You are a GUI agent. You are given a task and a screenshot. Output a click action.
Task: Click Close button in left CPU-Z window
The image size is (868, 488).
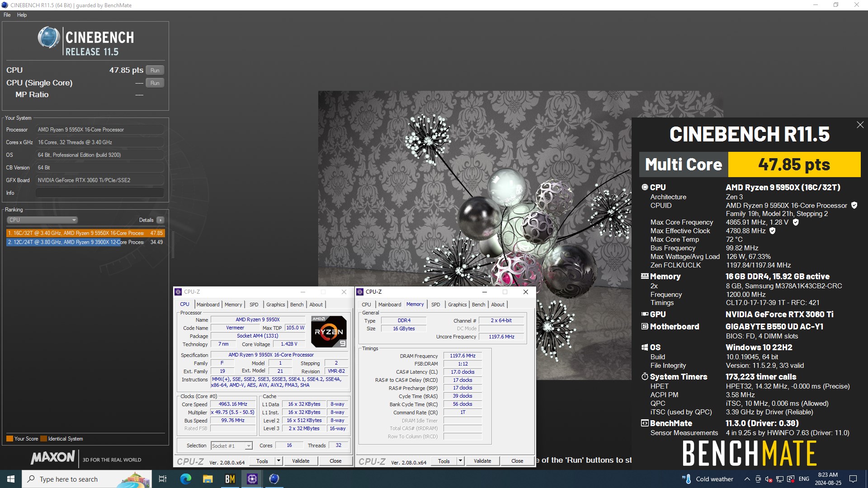[x=335, y=461]
